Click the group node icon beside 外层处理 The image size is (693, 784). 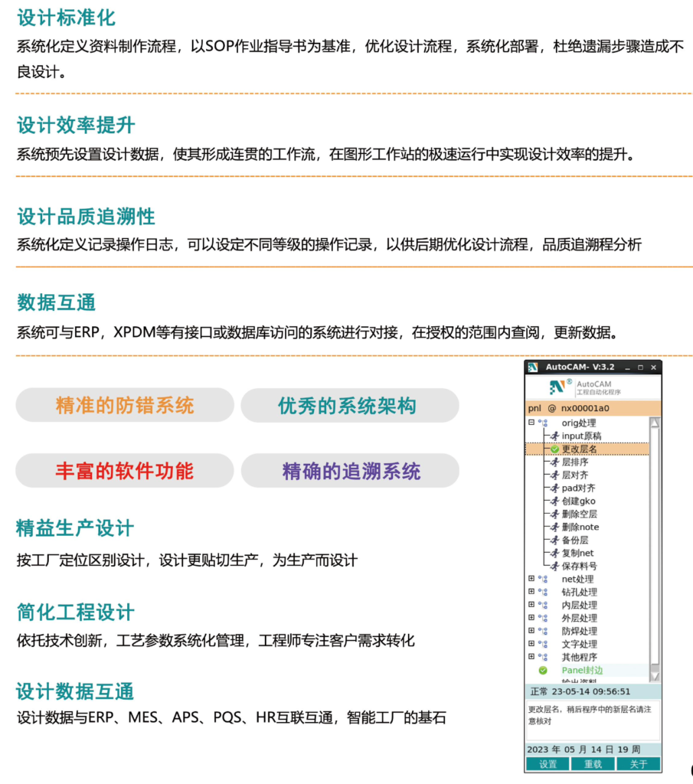point(543,618)
